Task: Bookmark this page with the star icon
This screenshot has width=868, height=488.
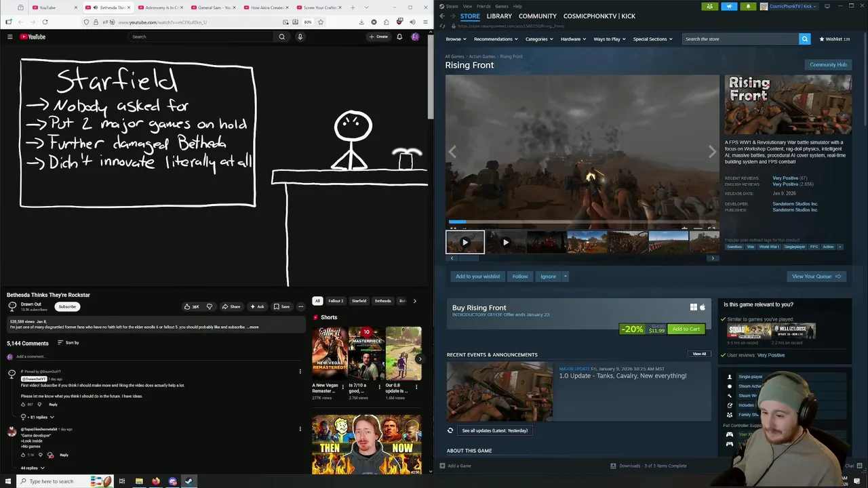Action: [321, 22]
